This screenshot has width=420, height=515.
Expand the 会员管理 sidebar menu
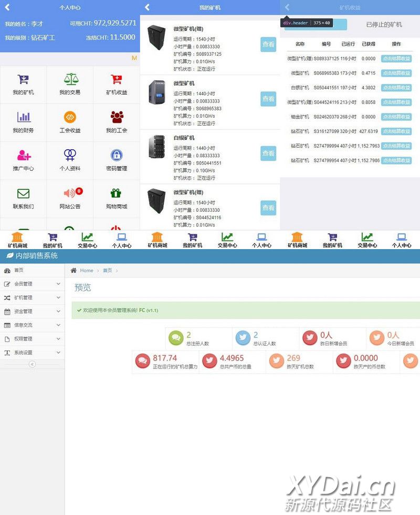pyautogui.click(x=32, y=284)
